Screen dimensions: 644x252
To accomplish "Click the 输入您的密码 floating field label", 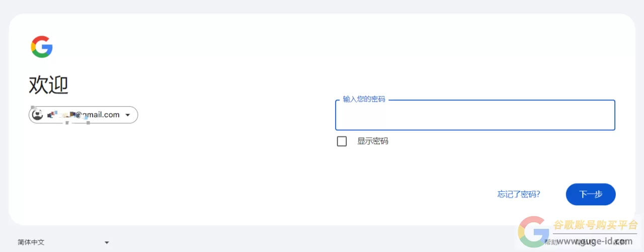I will pyautogui.click(x=364, y=100).
